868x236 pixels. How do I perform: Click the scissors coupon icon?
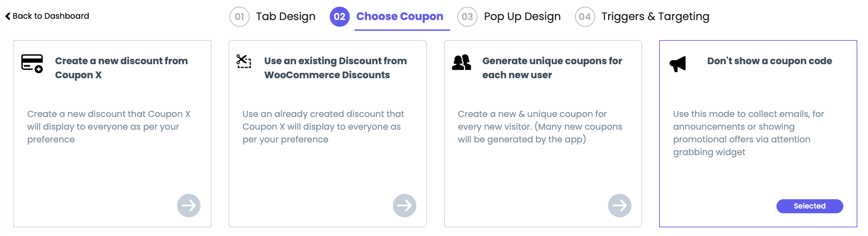click(x=244, y=62)
